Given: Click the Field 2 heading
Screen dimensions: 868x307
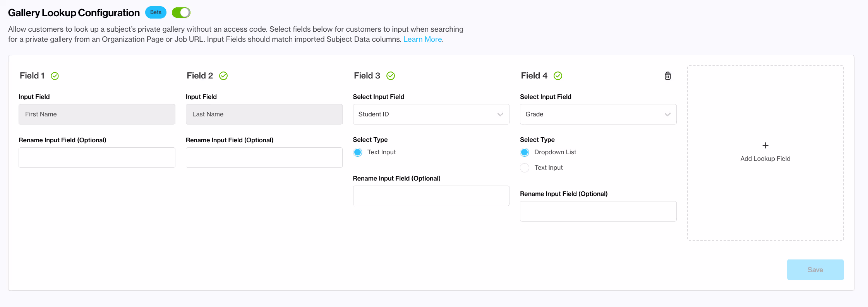Looking at the screenshot, I should 200,76.
